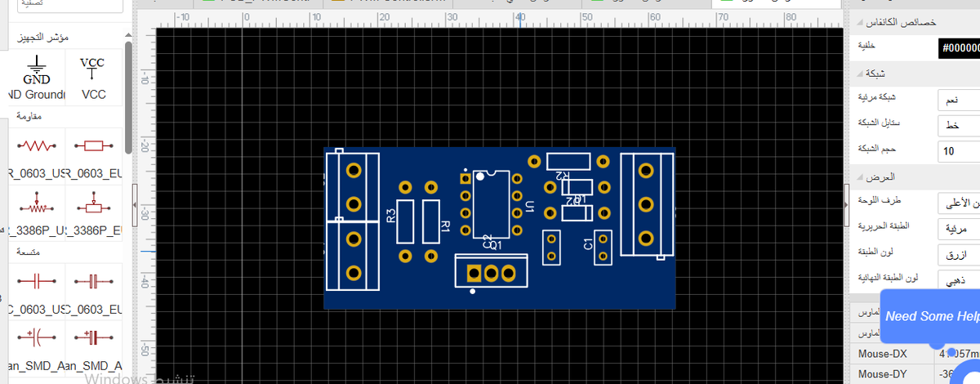980x384 pixels.
Task: Choose the EU polarized SMD capacitor symbol
Action: 94,347
